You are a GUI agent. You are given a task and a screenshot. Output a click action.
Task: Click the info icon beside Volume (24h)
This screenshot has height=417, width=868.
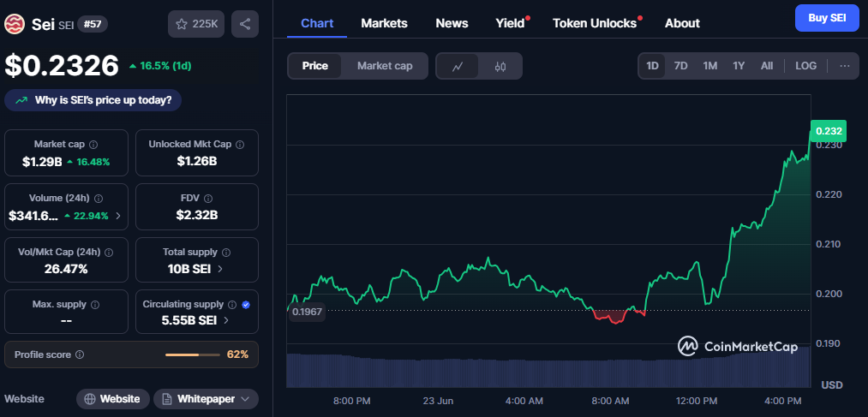click(x=99, y=198)
